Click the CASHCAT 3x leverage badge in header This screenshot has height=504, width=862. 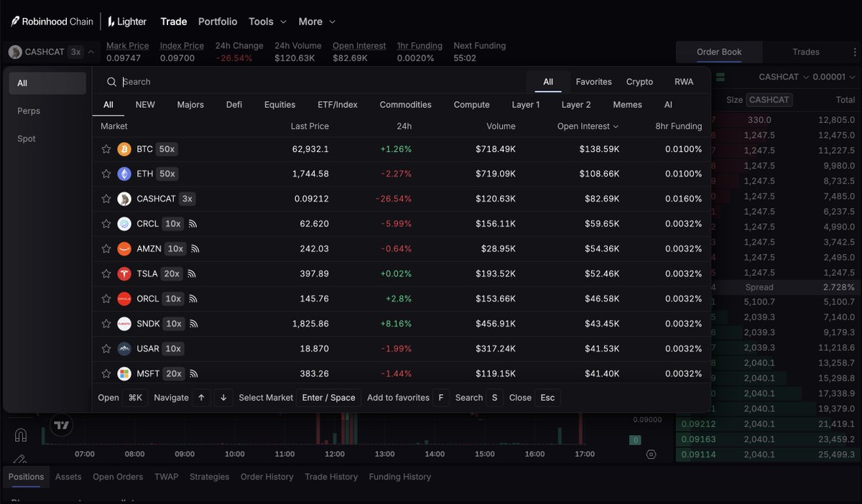coord(75,52)
